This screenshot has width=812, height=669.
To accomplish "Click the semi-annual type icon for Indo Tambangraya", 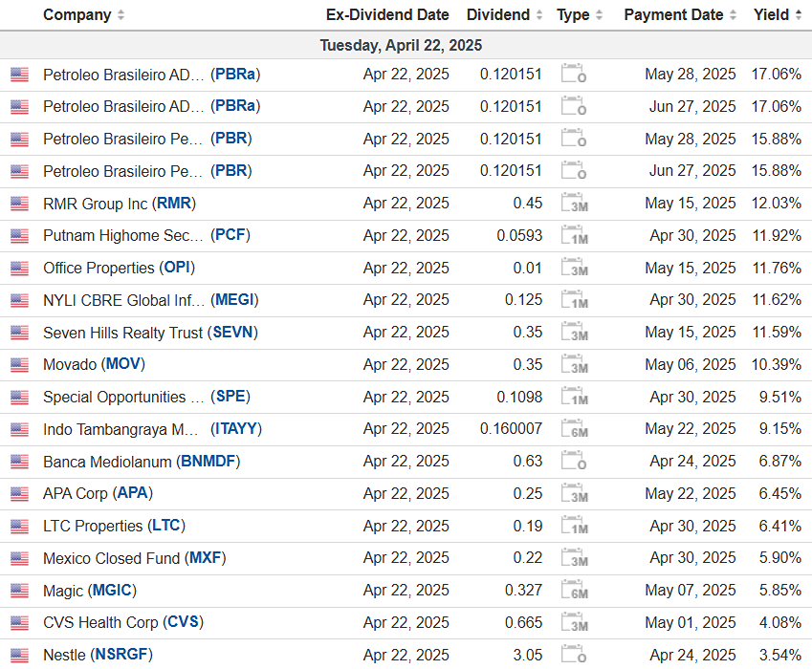I will coord(574,429).
